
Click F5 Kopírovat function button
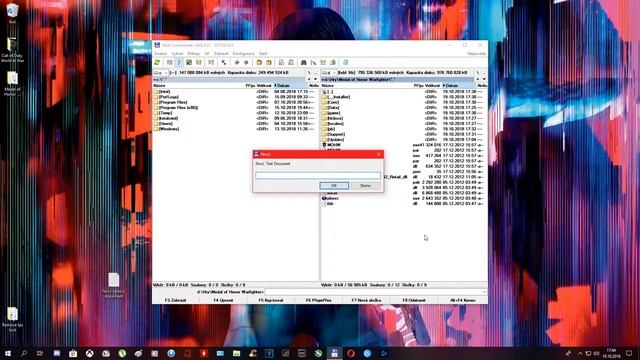pos(271,300)
